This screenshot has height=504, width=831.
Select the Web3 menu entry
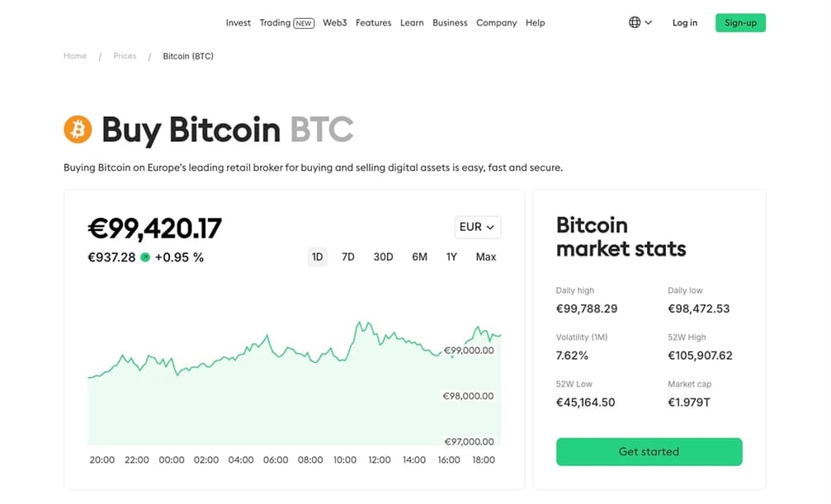(334, 22)
